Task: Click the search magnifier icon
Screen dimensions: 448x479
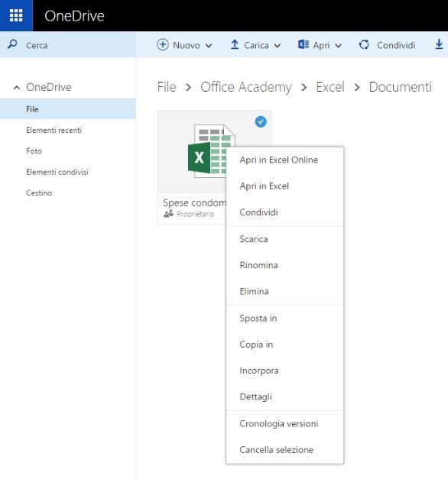Action: pos(12,44)
